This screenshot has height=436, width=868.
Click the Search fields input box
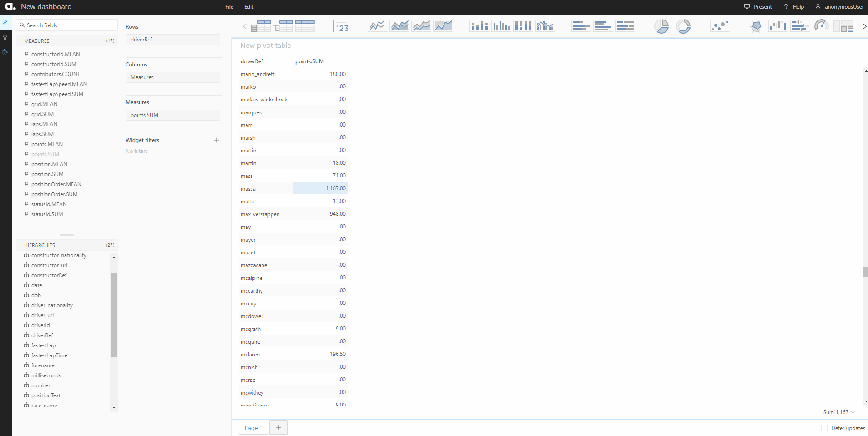point(66,25)
